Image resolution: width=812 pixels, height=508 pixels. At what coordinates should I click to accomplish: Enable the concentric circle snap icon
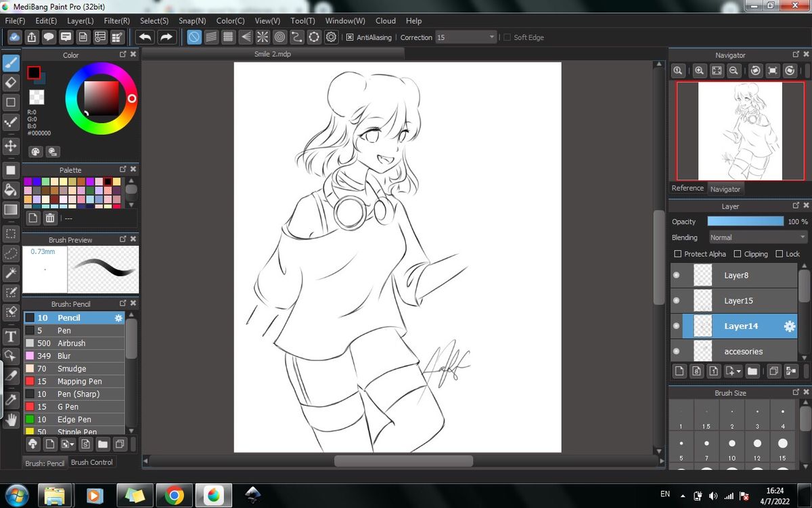pos(279,37)
